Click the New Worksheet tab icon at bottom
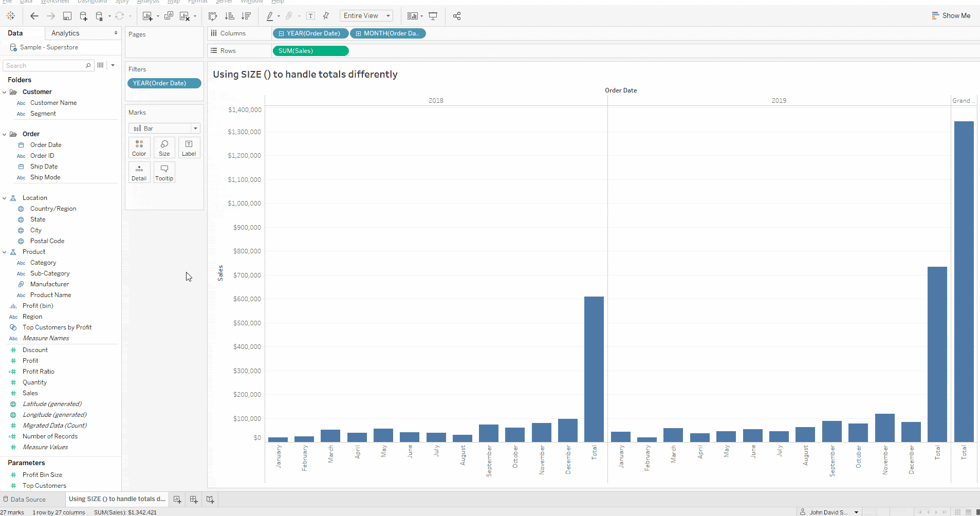Screen dimensions: 980x516 177,499
